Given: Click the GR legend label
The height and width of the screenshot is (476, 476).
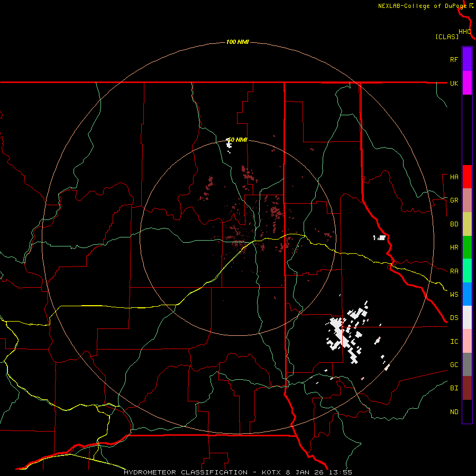Looking at the screenshot, I should [454, 200].
